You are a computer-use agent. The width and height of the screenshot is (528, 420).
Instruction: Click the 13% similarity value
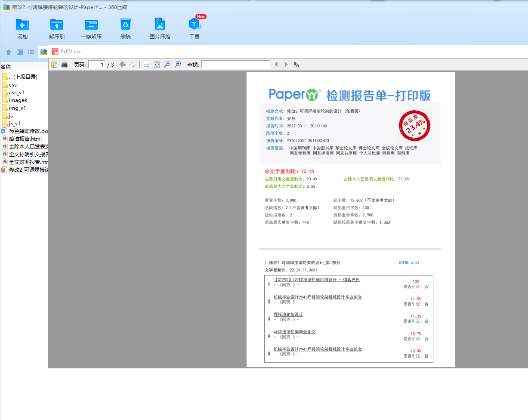416,281
